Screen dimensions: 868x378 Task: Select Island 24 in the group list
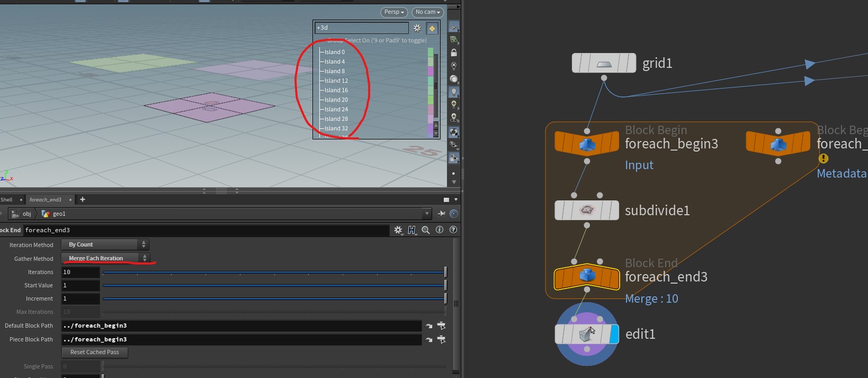pos(336,109)
